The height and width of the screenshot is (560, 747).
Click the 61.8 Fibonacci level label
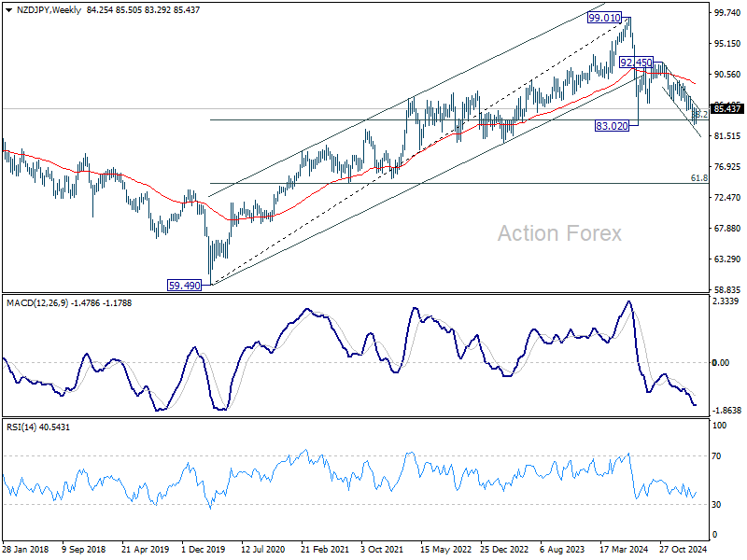(x=698, y=177)
